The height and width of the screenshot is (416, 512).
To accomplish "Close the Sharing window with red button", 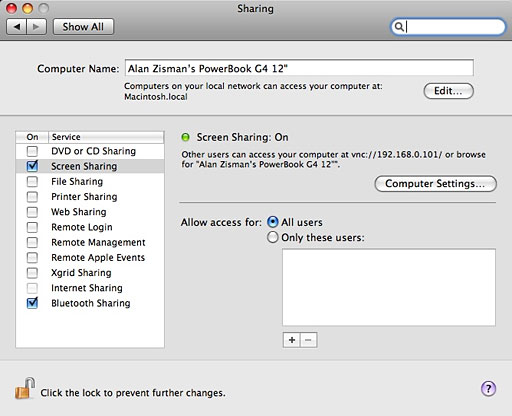I will point(12,8).
